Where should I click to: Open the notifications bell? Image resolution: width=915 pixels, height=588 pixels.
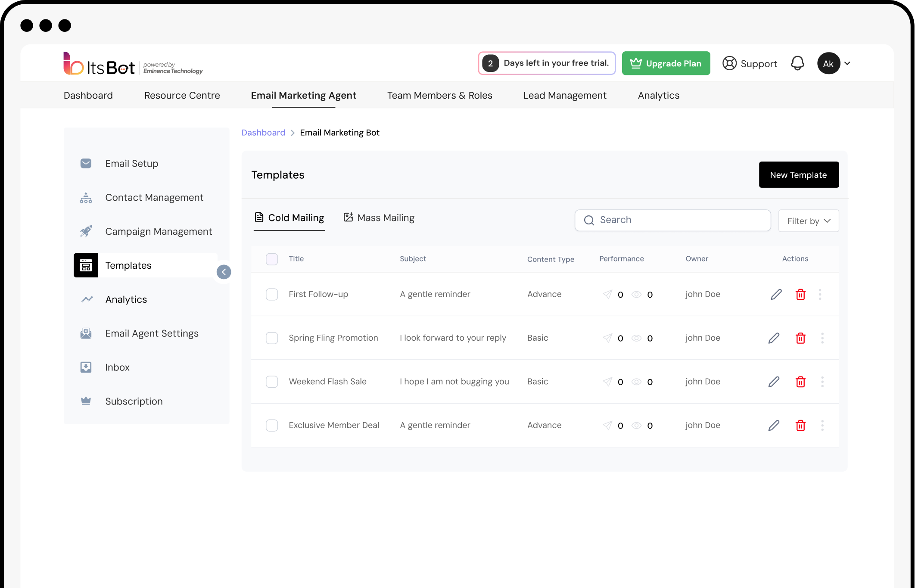798,63
